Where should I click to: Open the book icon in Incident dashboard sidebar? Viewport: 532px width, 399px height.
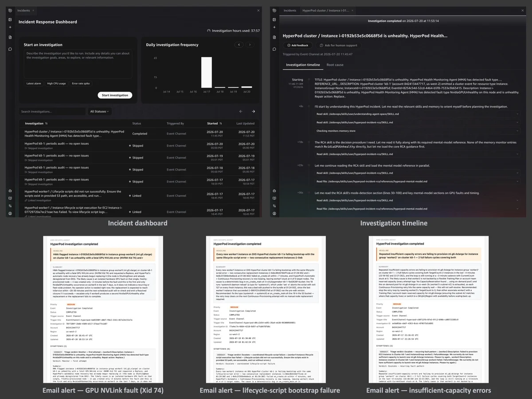10,198
